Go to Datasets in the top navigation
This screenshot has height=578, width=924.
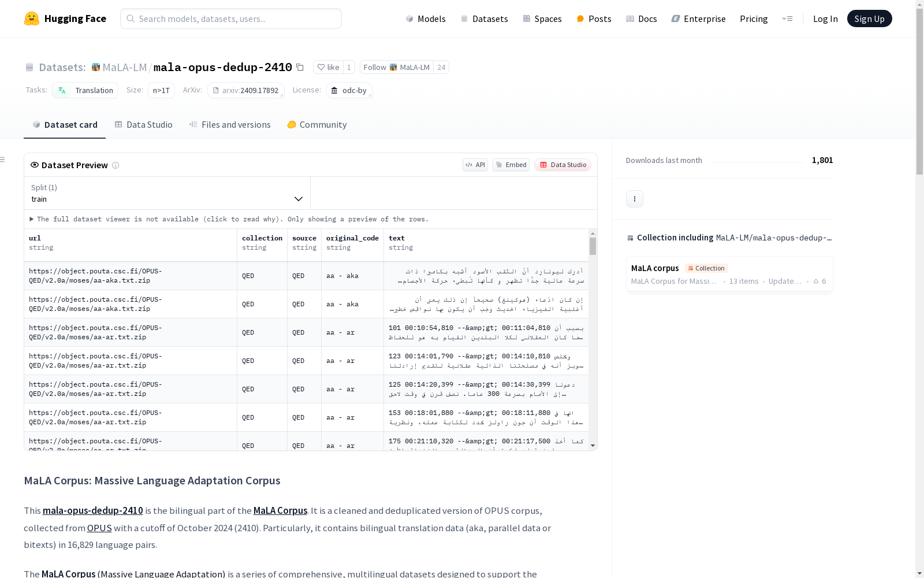click(484, 18)
